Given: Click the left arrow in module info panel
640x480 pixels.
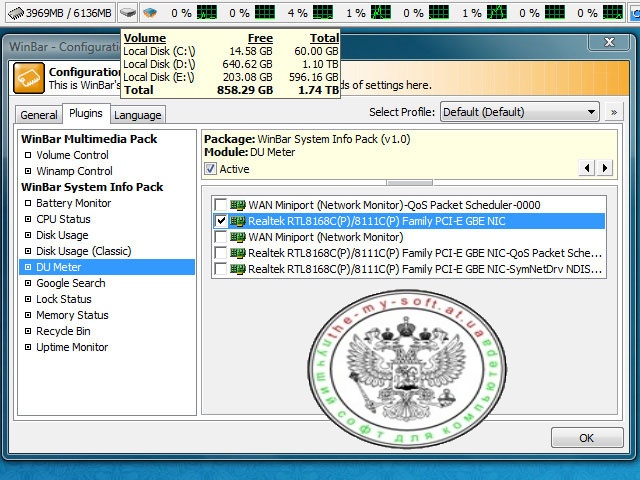Looking at the screenshot, I should point(588,168).
